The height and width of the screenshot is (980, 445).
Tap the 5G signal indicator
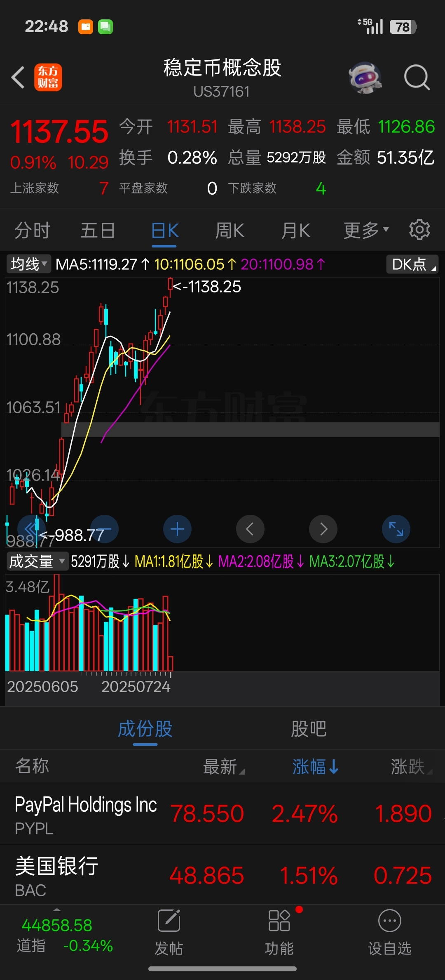[x=370, y=26]
